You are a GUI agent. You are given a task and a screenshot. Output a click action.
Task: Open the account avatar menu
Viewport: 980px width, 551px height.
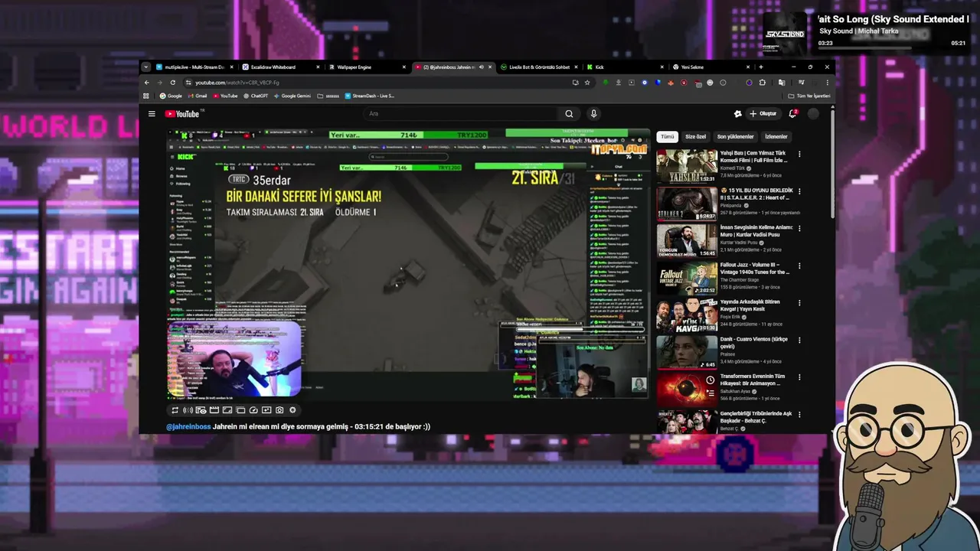point(813,114)
